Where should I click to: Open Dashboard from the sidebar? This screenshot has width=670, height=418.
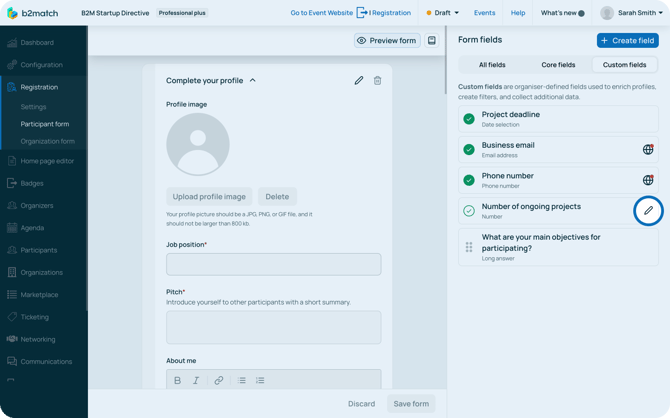click(37, 42)
